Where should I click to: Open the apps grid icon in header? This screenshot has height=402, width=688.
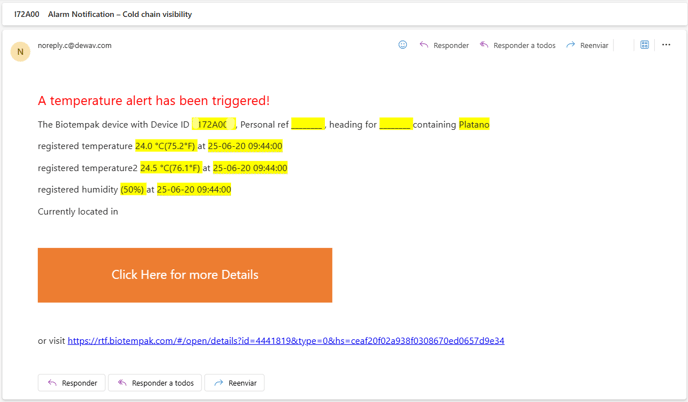point(644,45)
